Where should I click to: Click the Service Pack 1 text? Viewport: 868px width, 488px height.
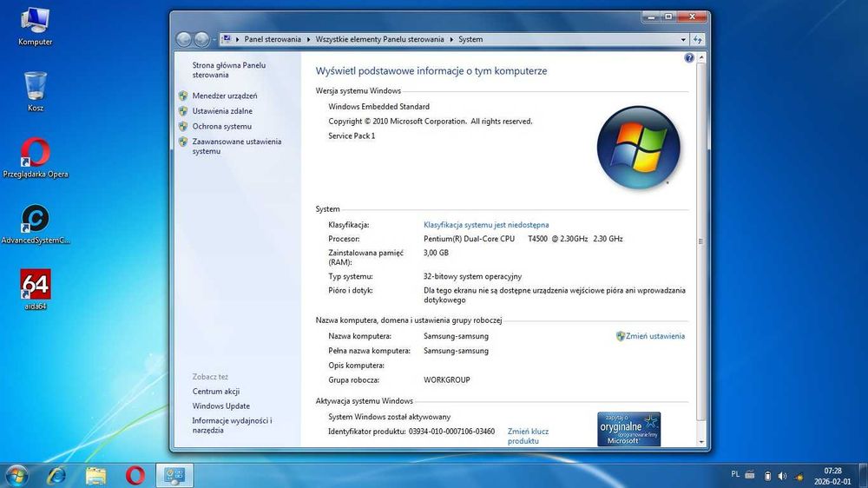click(x=352, y=135)
